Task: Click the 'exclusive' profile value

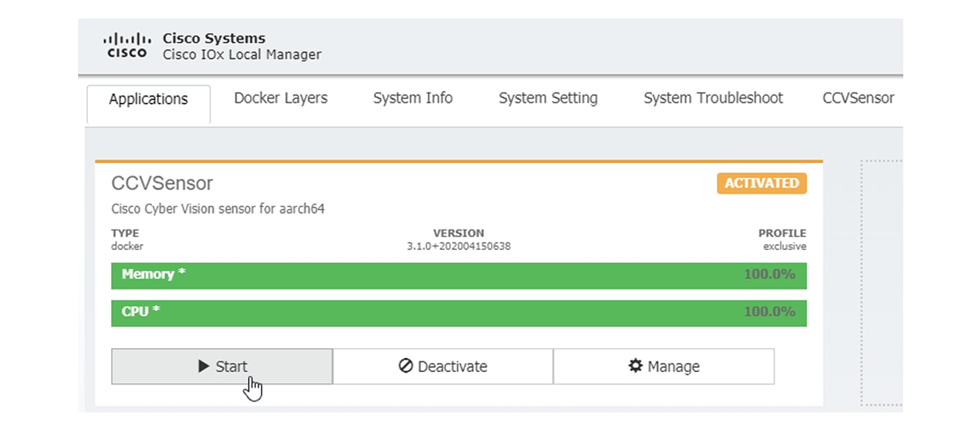Action: click(x=785, y=247)
